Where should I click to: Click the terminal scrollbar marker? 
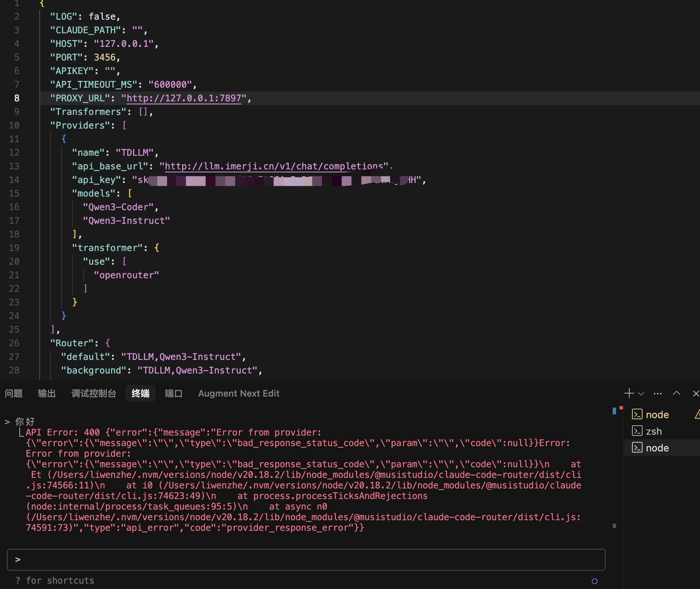614,526
